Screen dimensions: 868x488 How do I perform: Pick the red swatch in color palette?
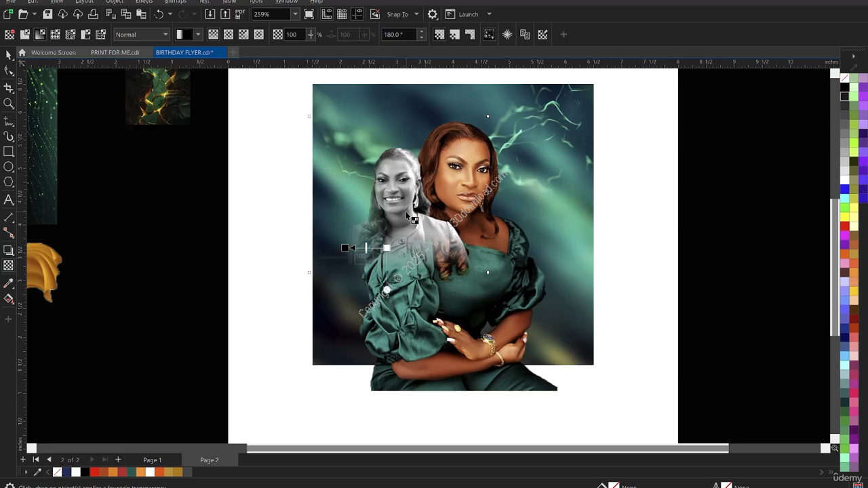pyautogui.click(x=844, y=226)
